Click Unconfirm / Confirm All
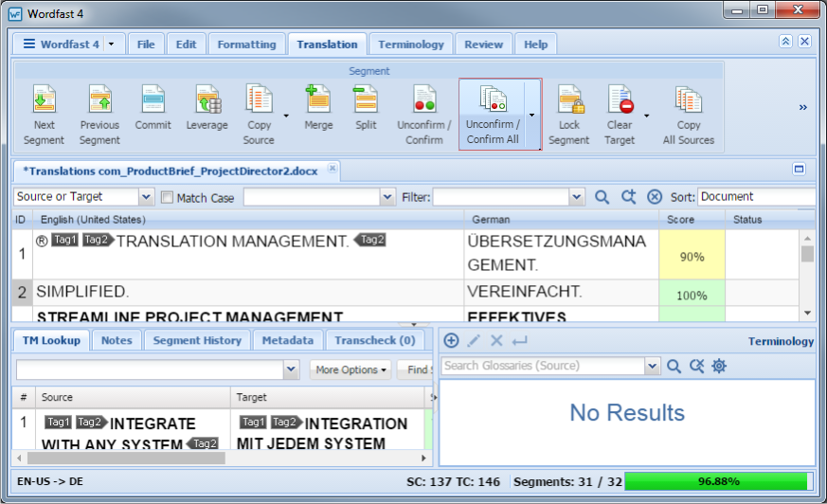The width and height of the screenshot is (827, 504). tap(492, 115)
